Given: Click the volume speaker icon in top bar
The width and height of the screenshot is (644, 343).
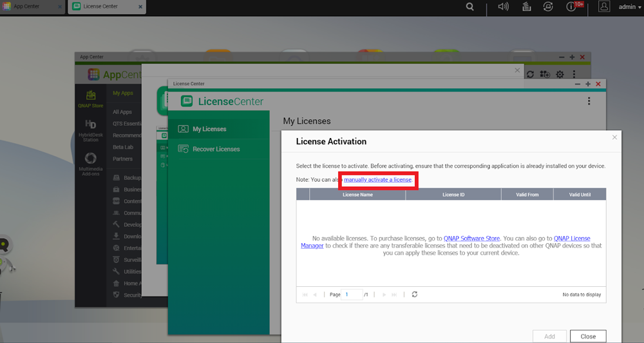Looking at the screenshot, I should [x=504, y=7].
